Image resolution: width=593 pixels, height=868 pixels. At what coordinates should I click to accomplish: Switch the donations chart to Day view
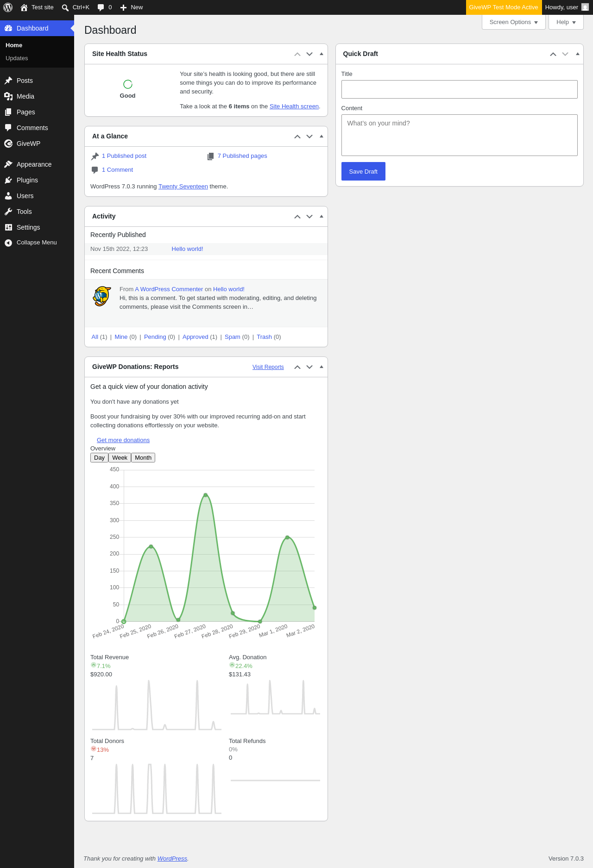tap(99, 458)
